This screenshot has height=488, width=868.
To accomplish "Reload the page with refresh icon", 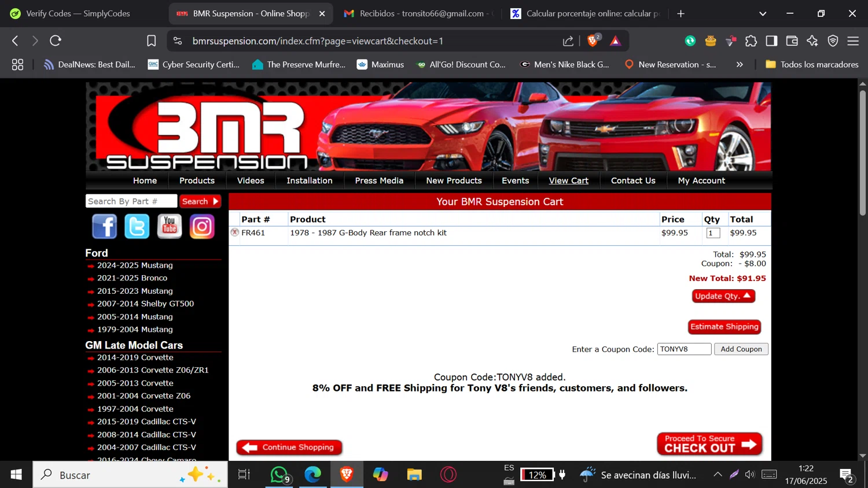I will (56, 40).
